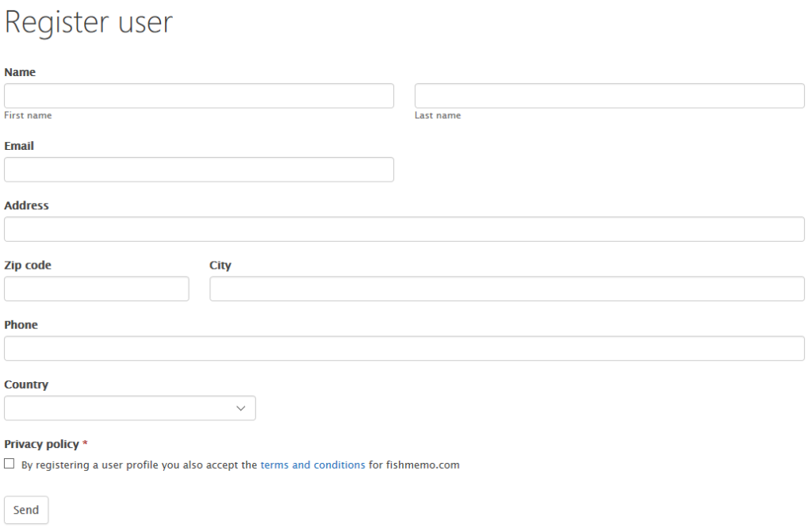Click the City text field

(507, 289)
